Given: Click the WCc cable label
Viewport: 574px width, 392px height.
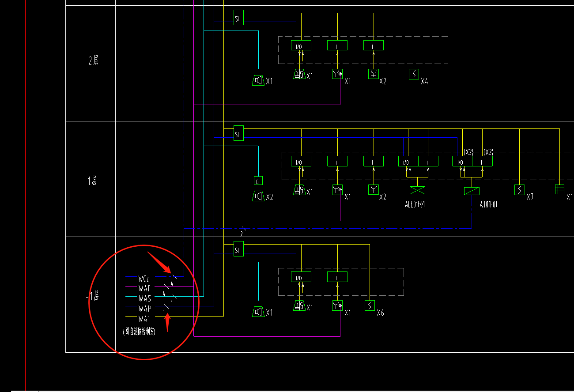Looking at the screenshot, I should click(144, 279).
